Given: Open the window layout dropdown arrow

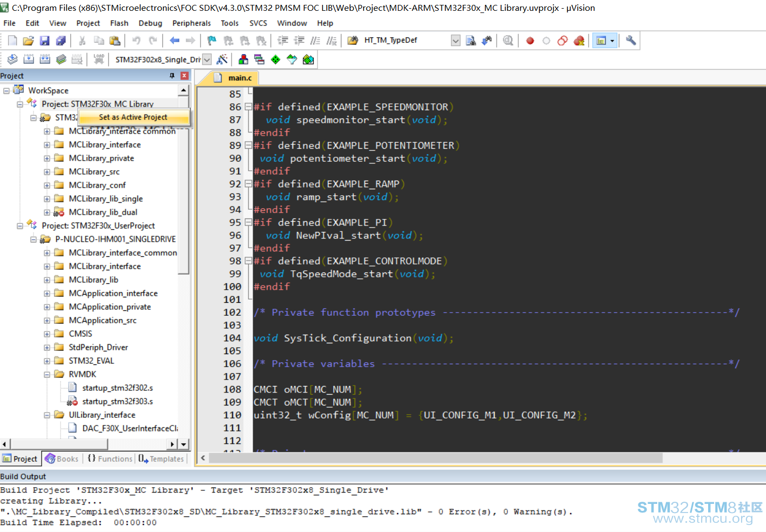Looking at the screenshot, I should tap(612, 41).
